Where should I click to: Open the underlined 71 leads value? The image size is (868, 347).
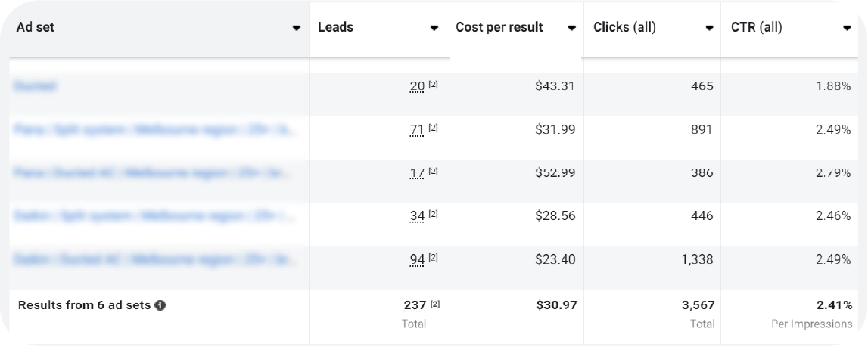click(x=417, y=130)
